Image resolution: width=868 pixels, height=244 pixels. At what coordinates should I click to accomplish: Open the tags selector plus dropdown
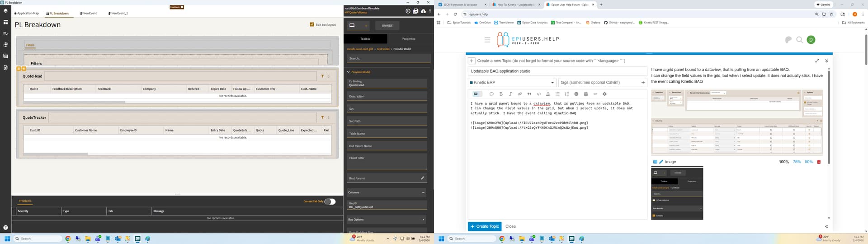[x=643, y=82]
